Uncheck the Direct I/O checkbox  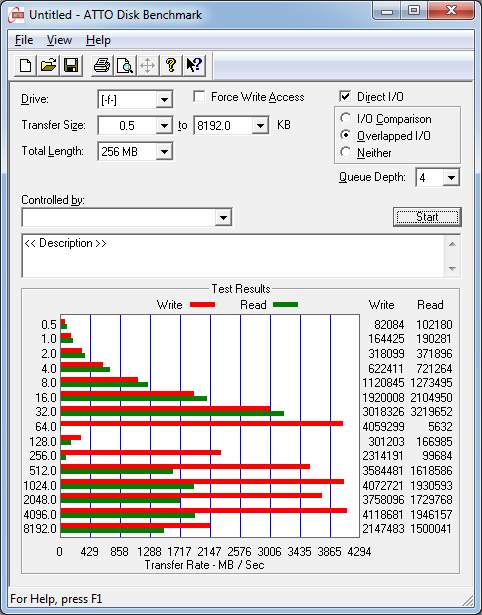[345, 96]
